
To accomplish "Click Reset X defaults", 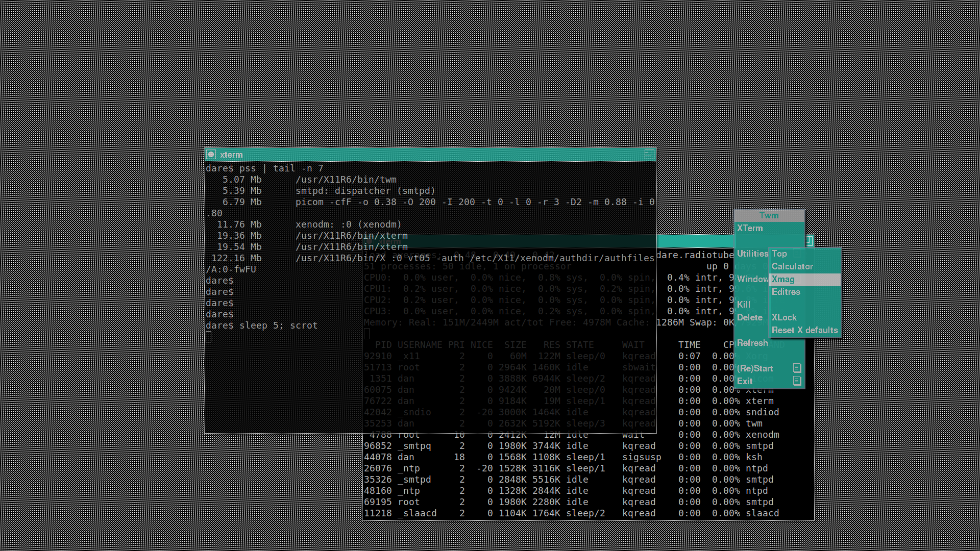I will 804,330.
